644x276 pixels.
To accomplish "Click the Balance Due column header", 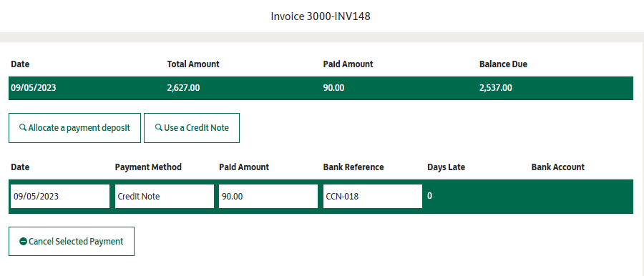I will (x=503, y=64).
